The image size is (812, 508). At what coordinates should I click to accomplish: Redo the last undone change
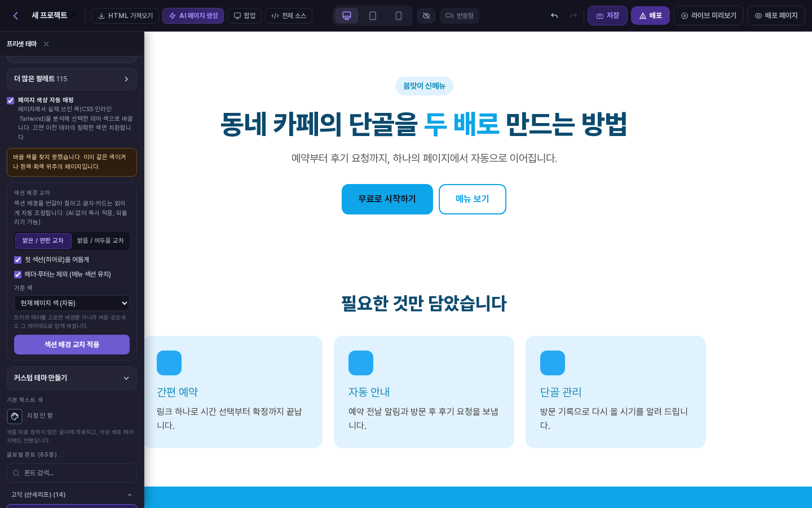573,16
